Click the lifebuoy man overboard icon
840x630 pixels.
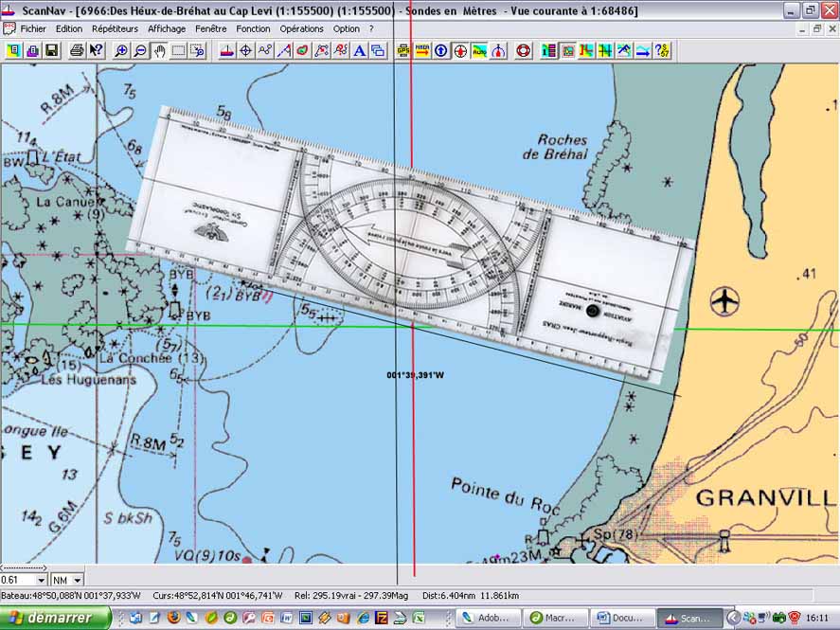click(524, 51)
